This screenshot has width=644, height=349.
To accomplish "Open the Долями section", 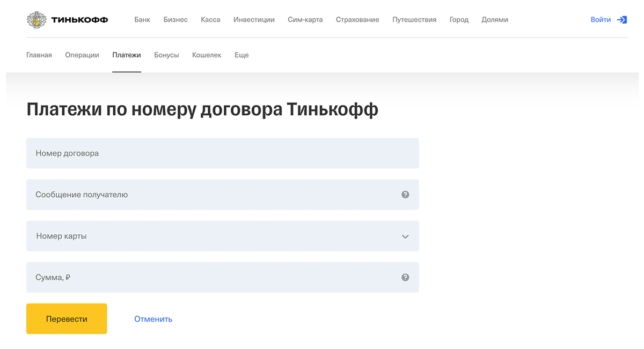I will (495, 20).
